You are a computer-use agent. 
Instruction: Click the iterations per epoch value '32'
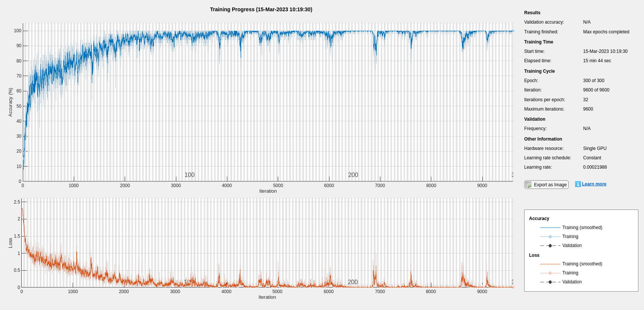pyautogui.click(x=586, y=100)
